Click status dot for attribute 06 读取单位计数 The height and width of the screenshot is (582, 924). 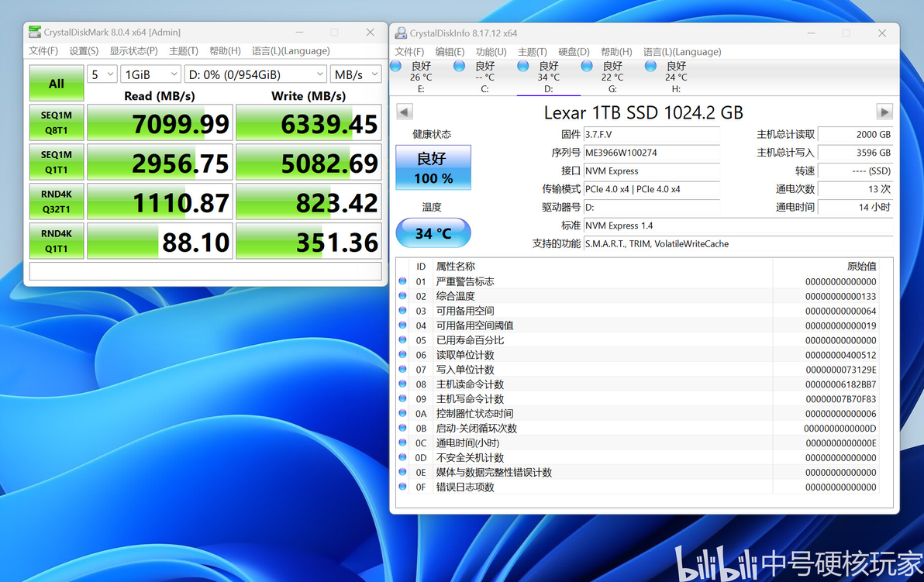(402, 355)
